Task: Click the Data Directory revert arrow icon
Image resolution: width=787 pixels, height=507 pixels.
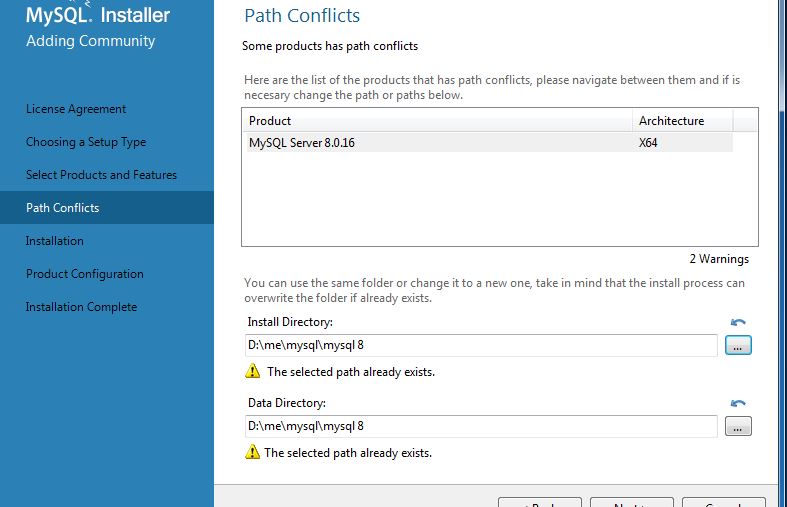Action: 738,403
